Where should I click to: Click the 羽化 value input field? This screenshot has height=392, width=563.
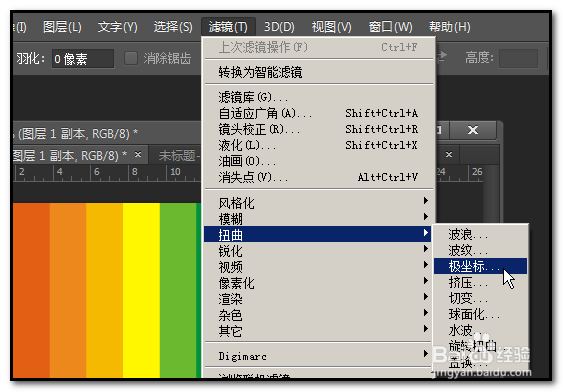click(x=83, y=59)
